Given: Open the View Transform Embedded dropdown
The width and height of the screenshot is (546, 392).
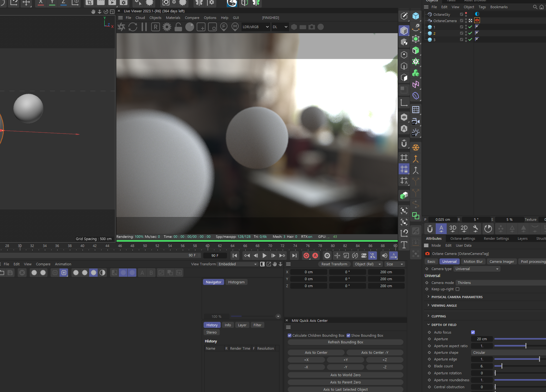Looking at the screenshot, I should pos(237,264).
